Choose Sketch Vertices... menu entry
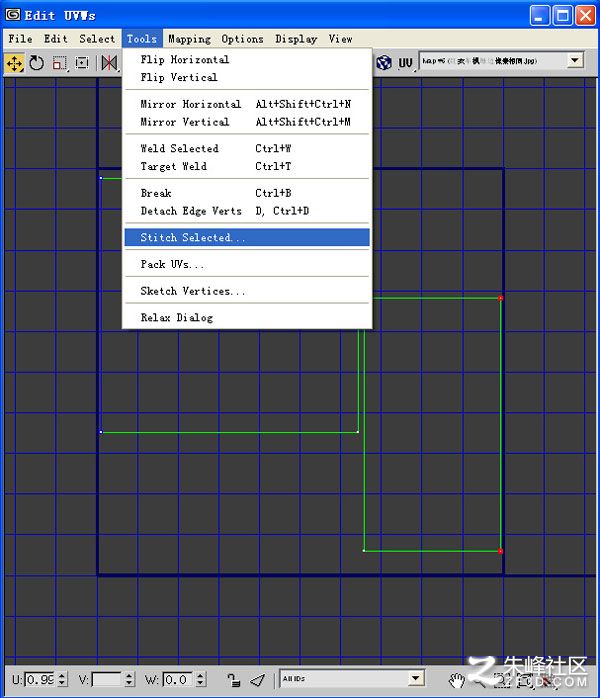The width and height of the screenshot is (600, 698). click(x=247, y=291)
